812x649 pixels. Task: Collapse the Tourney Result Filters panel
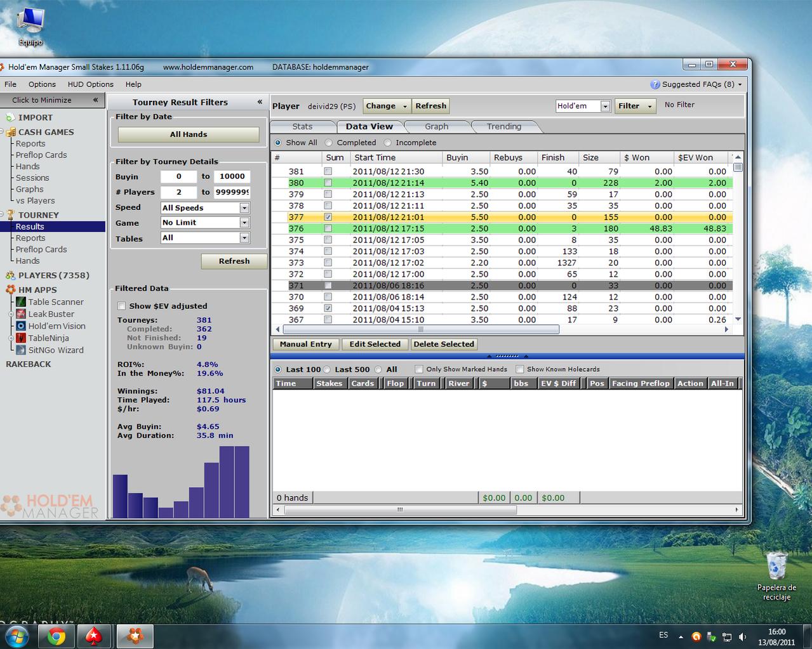pos(260,102)
